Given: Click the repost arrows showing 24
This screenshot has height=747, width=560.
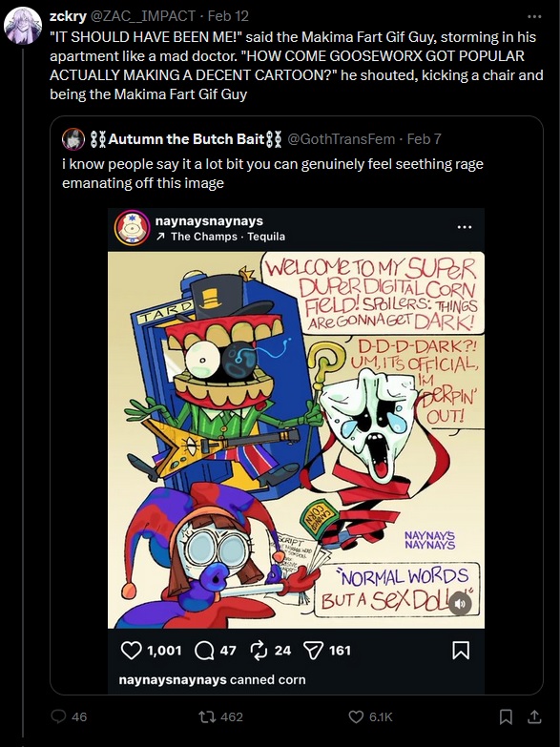Looking at the screenshot, I should pyautogui.click(x=259, y=651).
